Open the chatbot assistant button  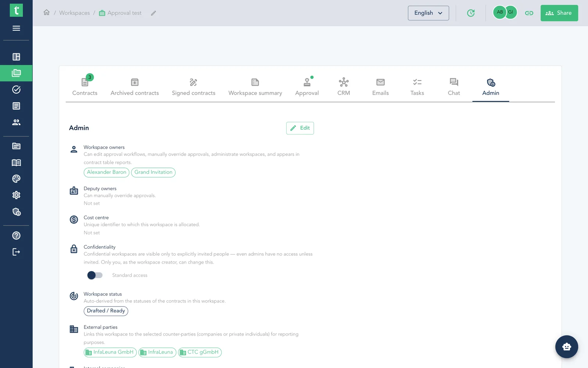(x=567, y=347)
